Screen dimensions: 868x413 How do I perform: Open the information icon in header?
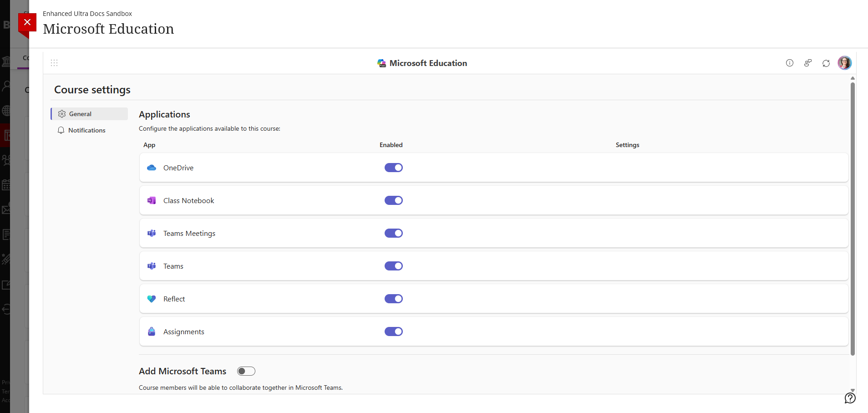click(x=790, y=63)
